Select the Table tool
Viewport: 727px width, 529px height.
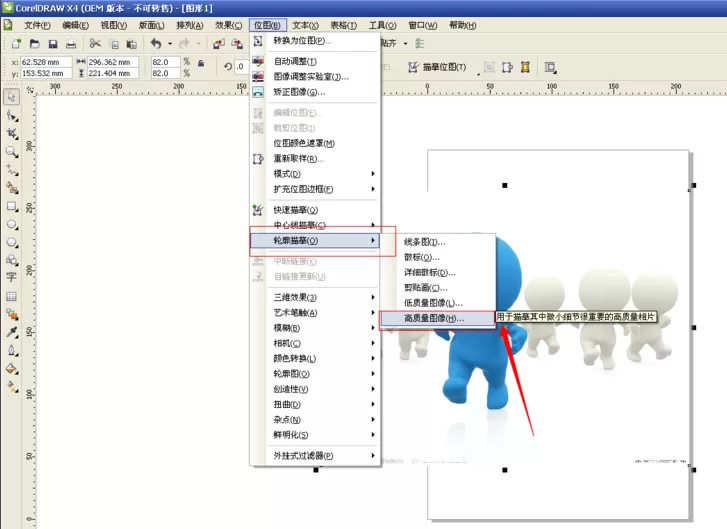click(12, 296)
